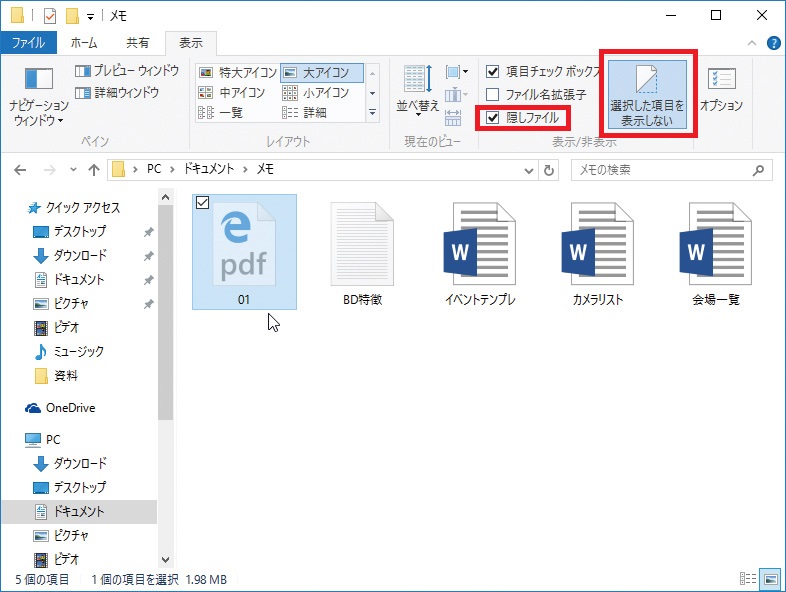Image resolution: width=786 pixels, height=592 pixels.
Task: Click メモ in the address breadcrumb
Action: coord(265,169)
